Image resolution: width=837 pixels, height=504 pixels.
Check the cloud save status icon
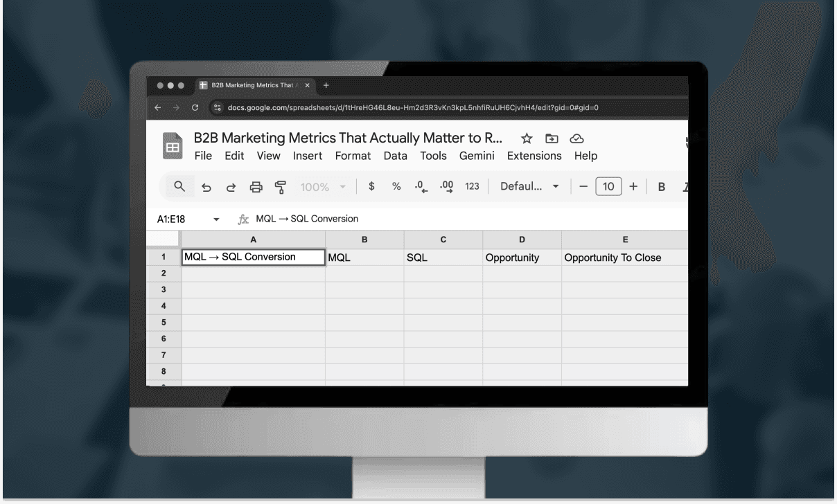[576, 139]
